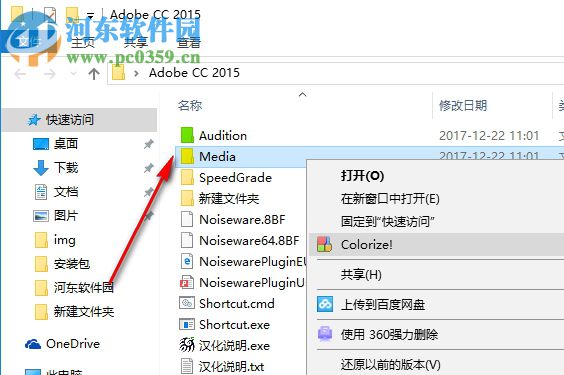
Task: Open img folder in sidebar
Action: [65, 240]
